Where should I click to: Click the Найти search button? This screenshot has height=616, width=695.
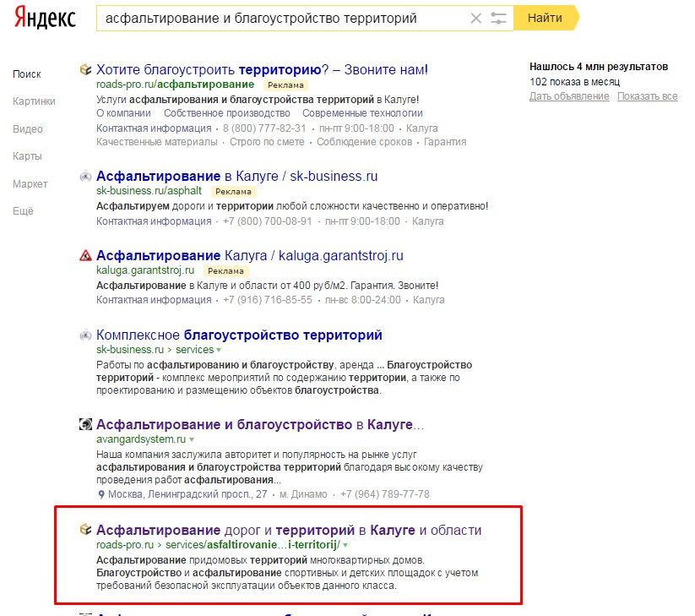[546, 19]
